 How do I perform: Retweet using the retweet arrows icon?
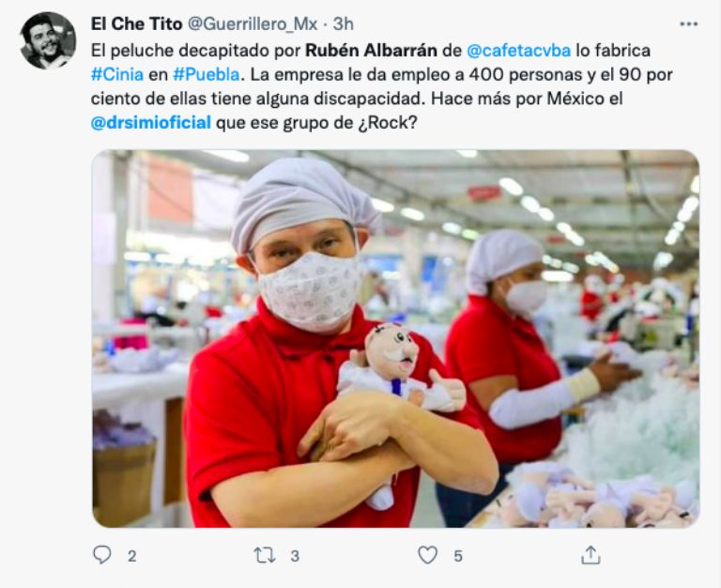point(265,555)
